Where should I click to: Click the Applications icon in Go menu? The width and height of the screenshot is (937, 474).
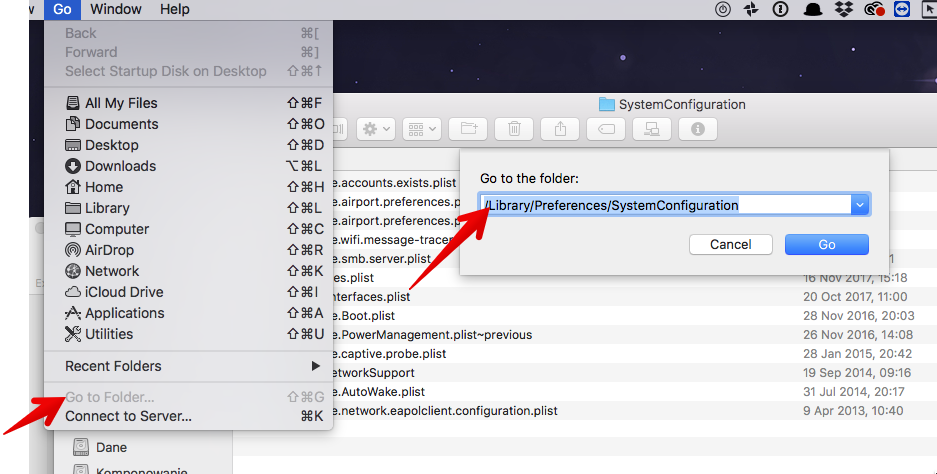(72, 313)
